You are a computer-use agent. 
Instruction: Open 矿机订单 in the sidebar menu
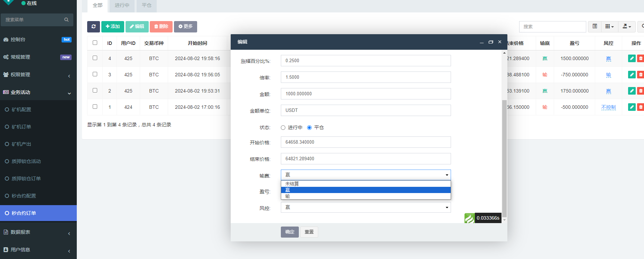coord(21,127)
